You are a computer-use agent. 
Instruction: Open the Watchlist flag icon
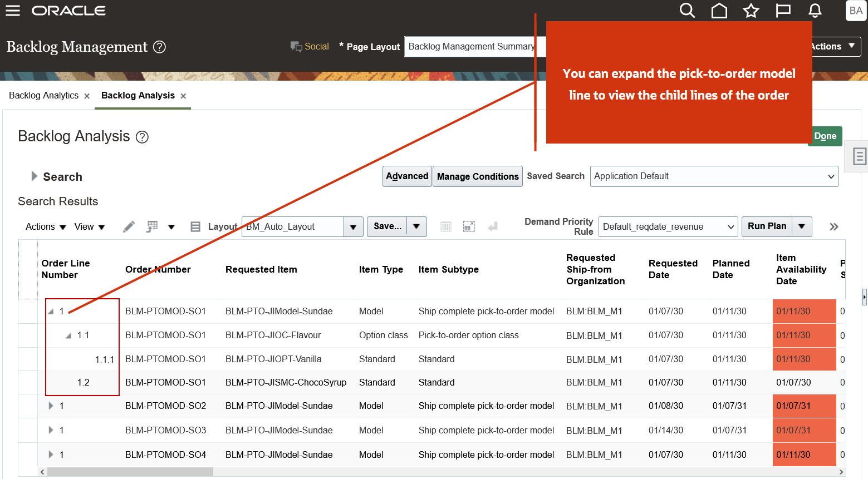783,11
